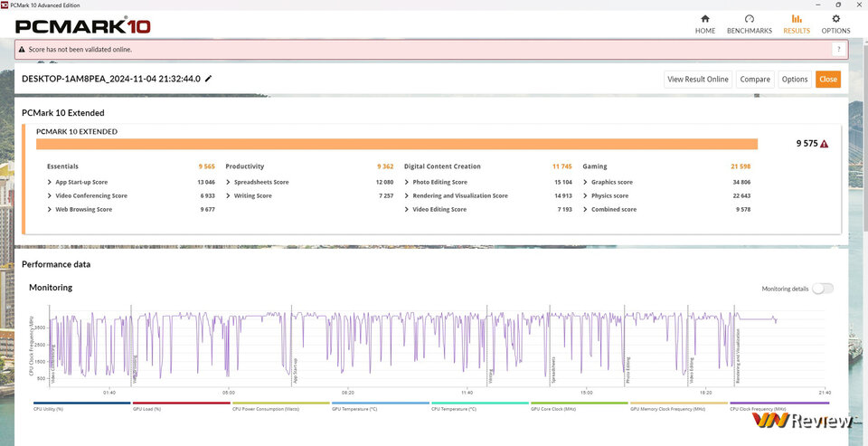The image size is (868, 446).
Task: Click the red warning triangle beside 9 575
Action: click(x=825, y=144)
